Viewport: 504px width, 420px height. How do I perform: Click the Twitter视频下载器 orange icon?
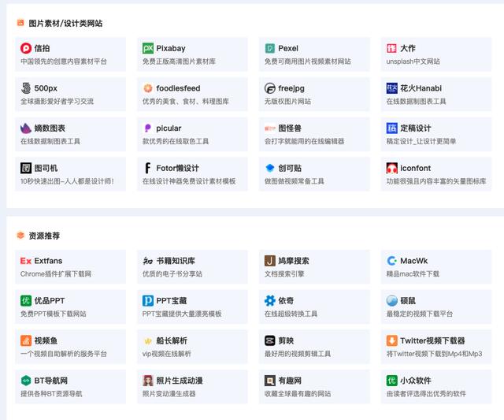(392, 341)
